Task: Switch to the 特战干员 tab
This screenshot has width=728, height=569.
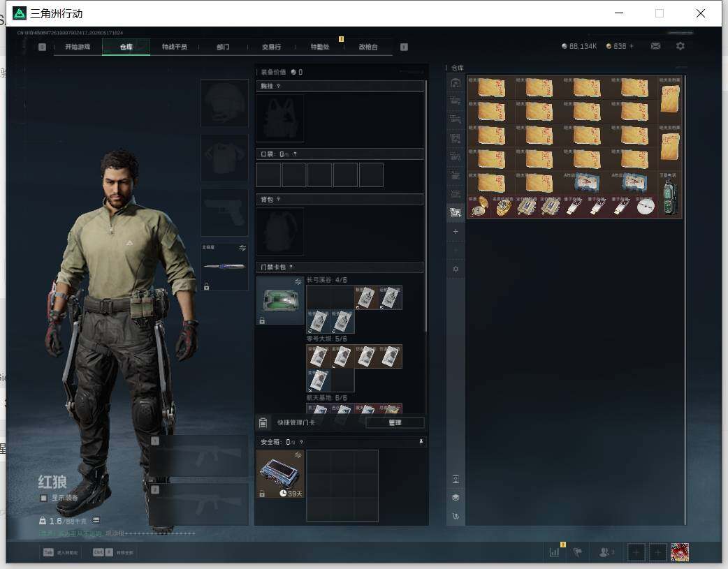Action: click(x=174, y=47)
